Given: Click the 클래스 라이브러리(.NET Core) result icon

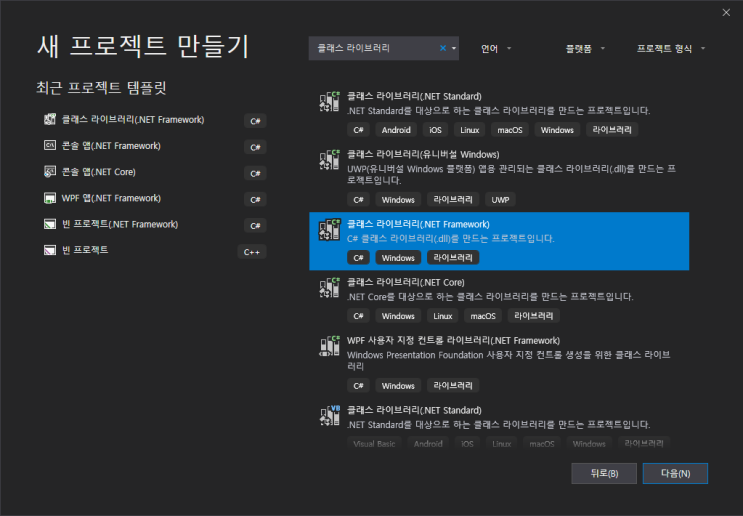Looking at the screenshot, I should pyautogui.click(x=329, y=288).
